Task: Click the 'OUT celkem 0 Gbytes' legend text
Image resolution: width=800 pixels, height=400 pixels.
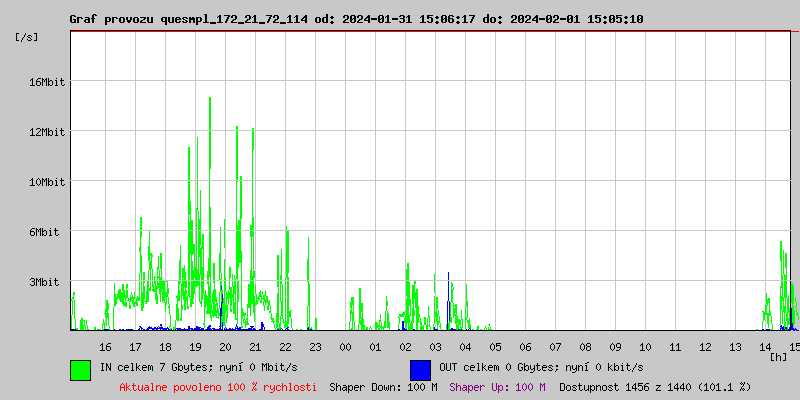Action: point(541,368)
